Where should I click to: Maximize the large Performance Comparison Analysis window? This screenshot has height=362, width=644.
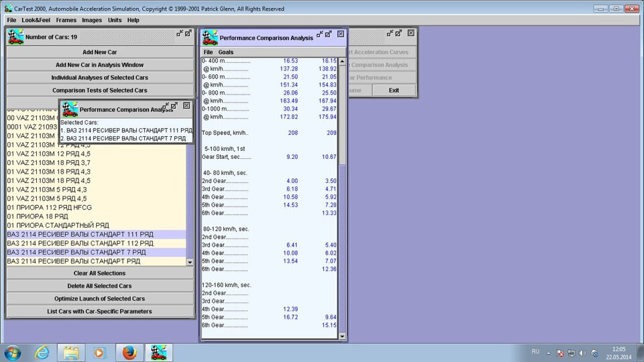(328, 34)
